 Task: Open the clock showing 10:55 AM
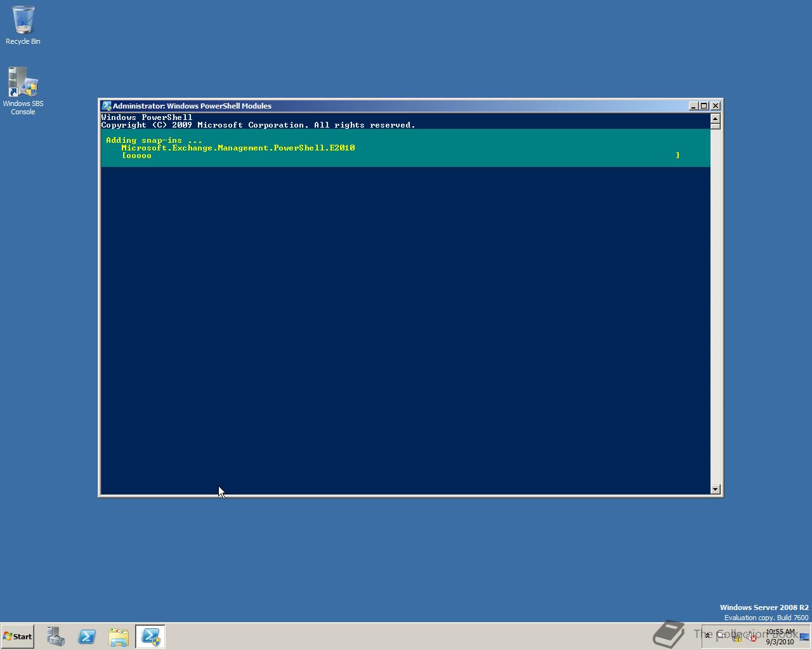click(x=780, y=637)
